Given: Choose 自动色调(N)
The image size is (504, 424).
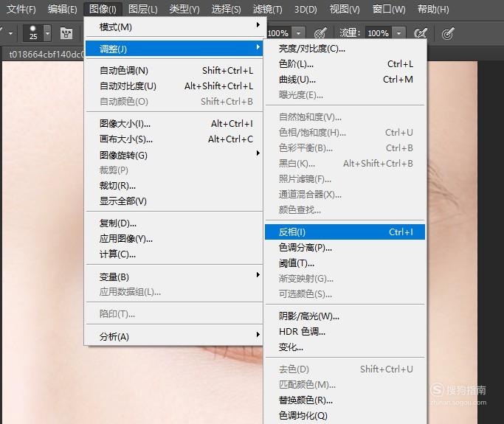Looking at the screenshot, I should 174,70.
